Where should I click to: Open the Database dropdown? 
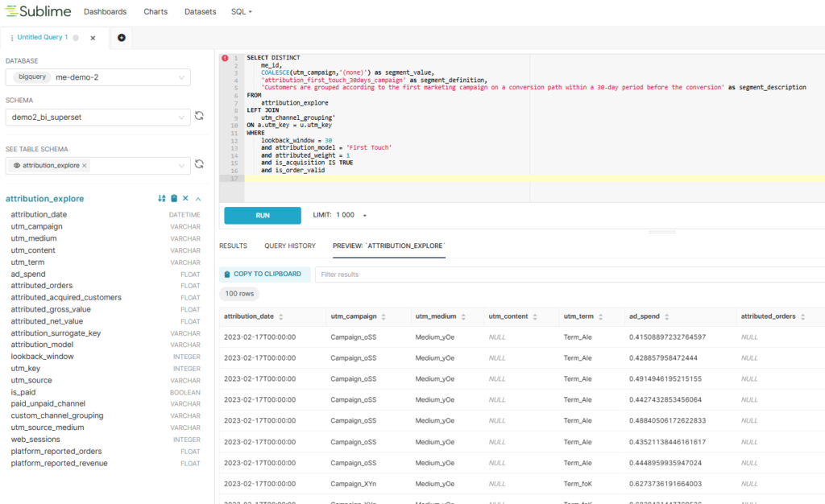97,77
